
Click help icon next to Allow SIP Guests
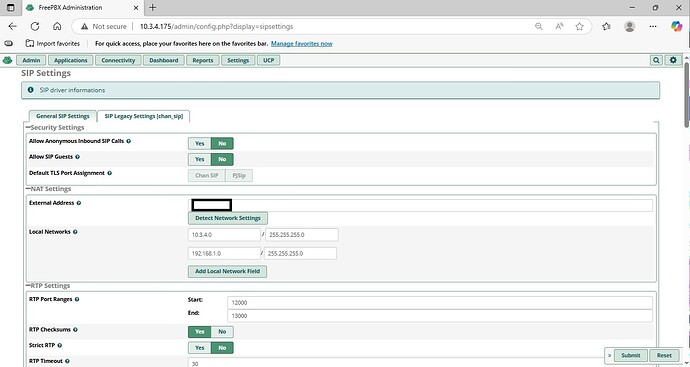pyautogui.click(x=77, y=157)
